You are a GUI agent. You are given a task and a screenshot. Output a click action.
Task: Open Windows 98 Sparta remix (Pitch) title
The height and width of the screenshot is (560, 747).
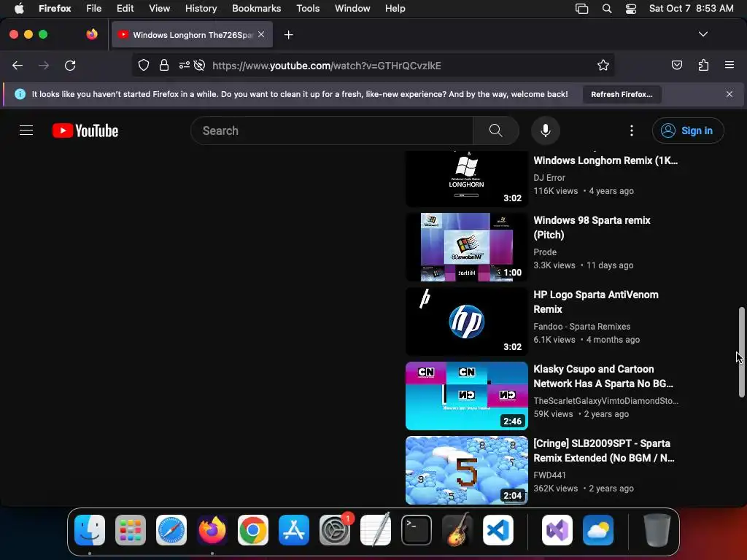click(592, 227)
